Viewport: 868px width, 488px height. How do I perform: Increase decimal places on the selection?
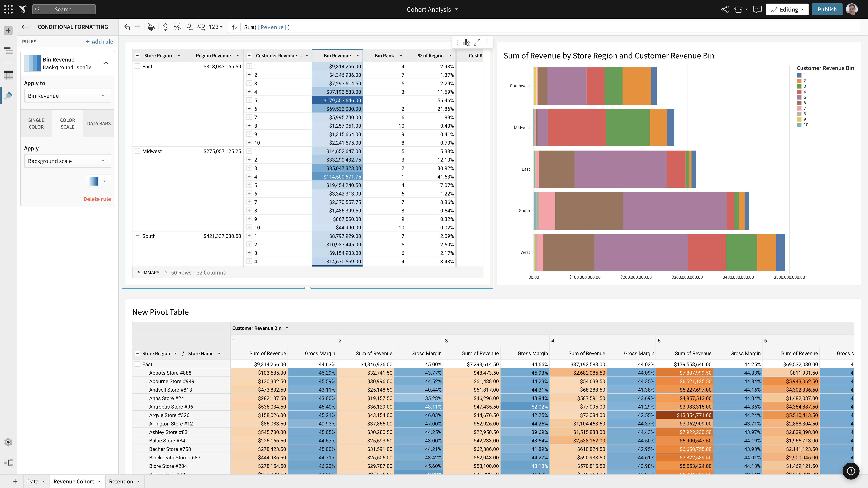pos(202,27)
